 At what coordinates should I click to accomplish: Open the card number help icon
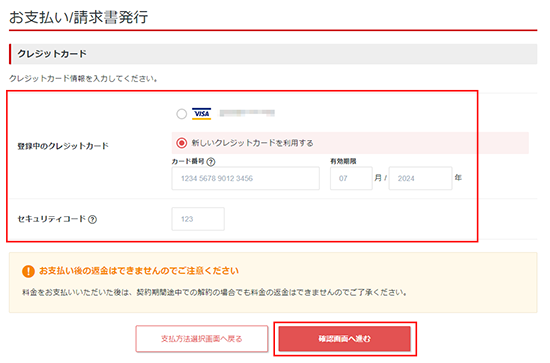pos(211,162)
